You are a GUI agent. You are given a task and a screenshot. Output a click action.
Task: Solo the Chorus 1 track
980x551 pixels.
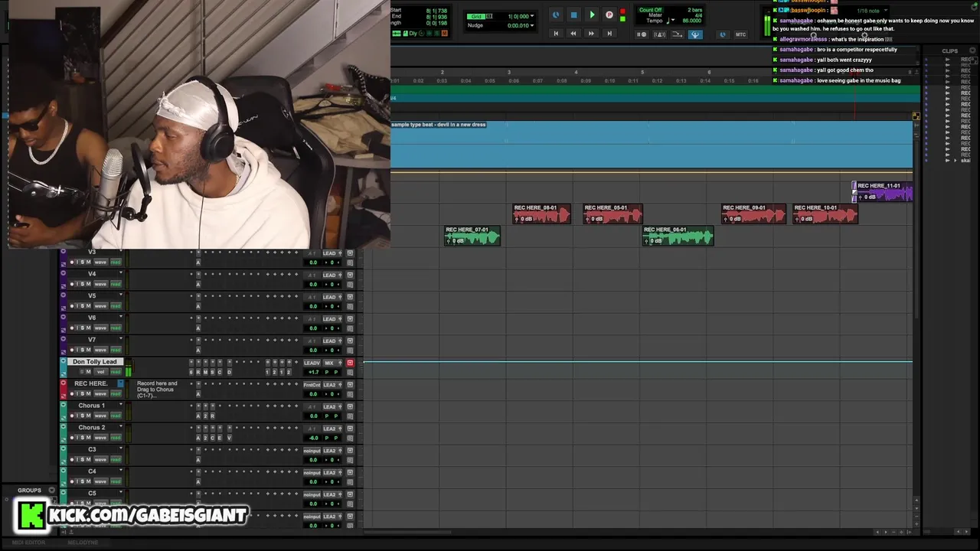(x=81, y=416)
